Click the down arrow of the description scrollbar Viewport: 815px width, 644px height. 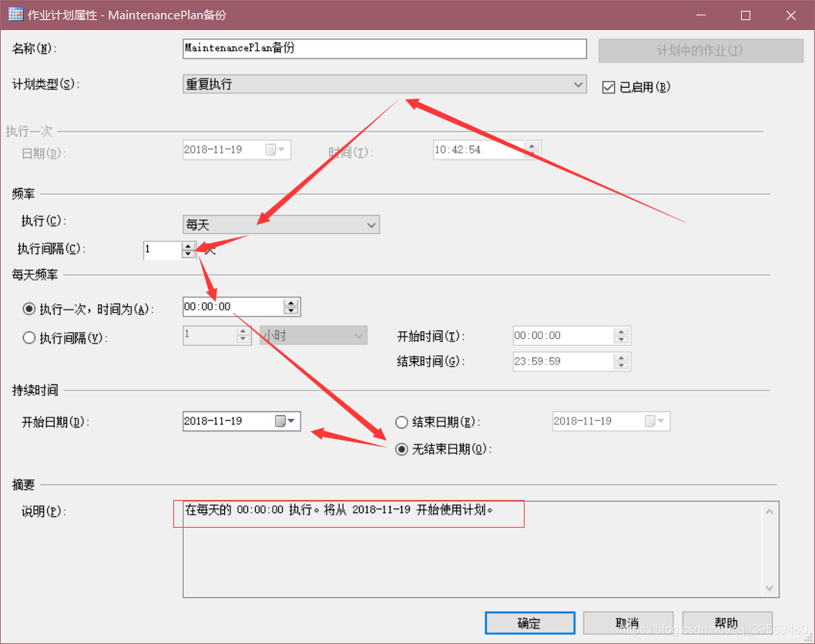[x=771, y=589]
